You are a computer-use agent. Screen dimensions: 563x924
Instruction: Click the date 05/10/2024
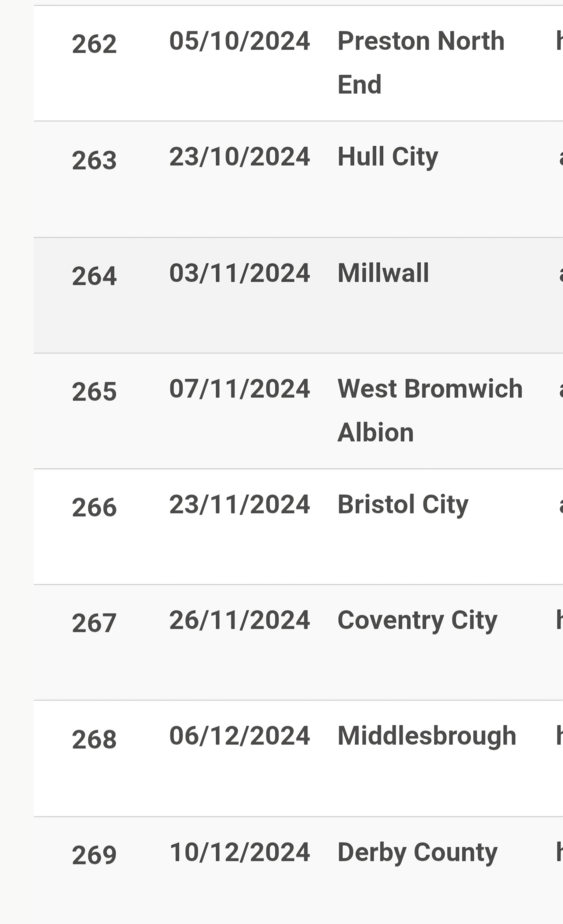point(240,41)
